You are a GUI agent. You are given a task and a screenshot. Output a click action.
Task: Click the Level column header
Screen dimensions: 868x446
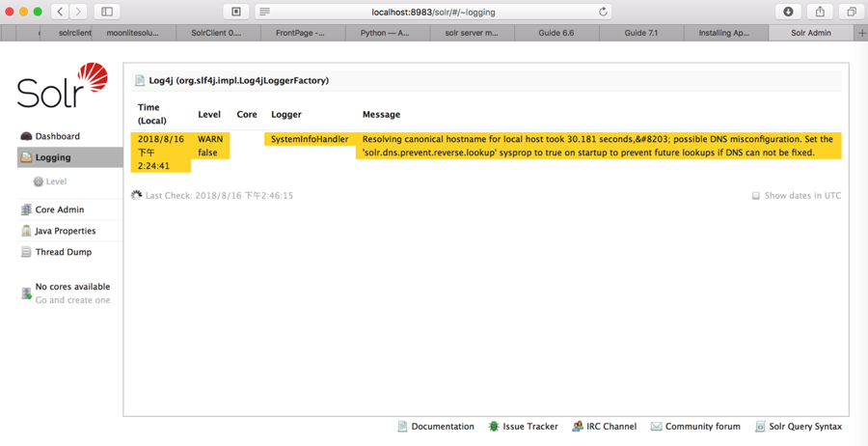click(209, 114)
